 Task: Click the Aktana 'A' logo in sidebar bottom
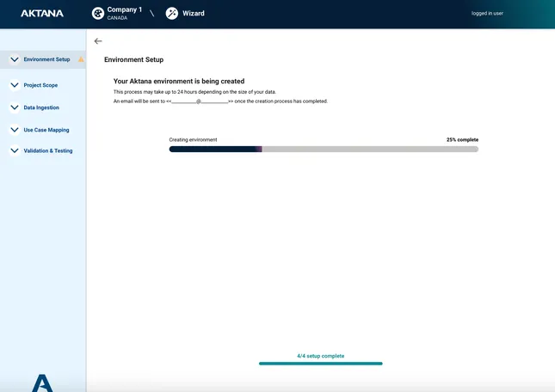coord(42,383)
